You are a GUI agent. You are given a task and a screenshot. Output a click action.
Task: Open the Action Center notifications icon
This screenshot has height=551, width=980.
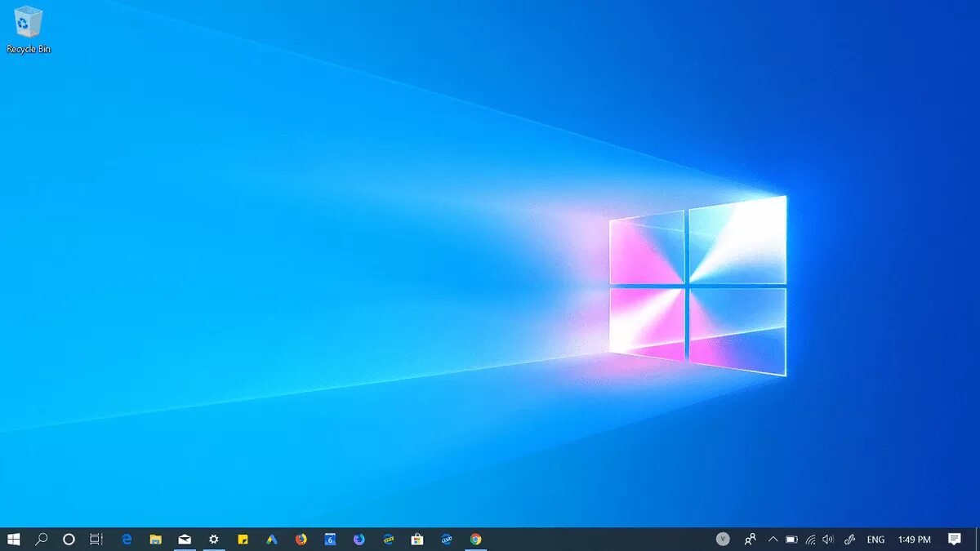point(954,539)
